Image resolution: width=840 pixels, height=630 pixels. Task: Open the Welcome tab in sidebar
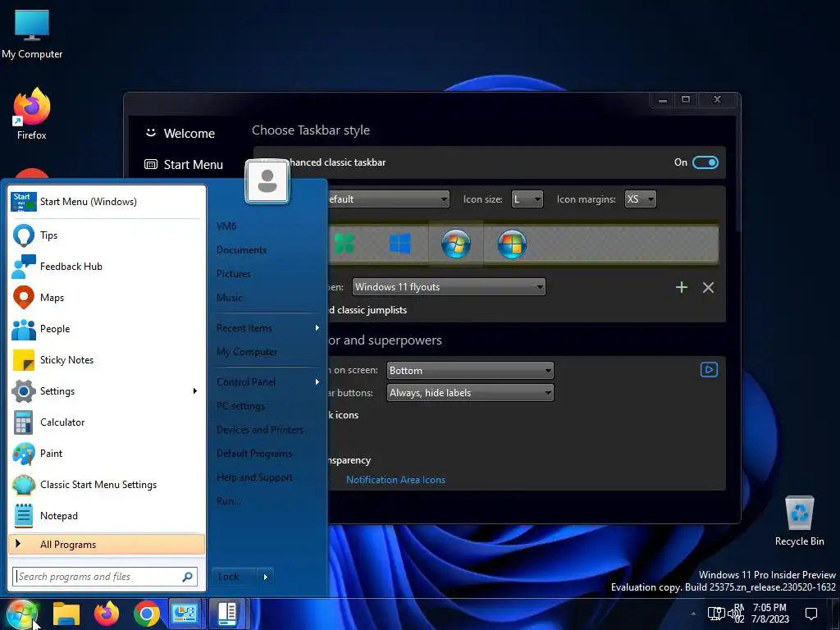[180, 134]
